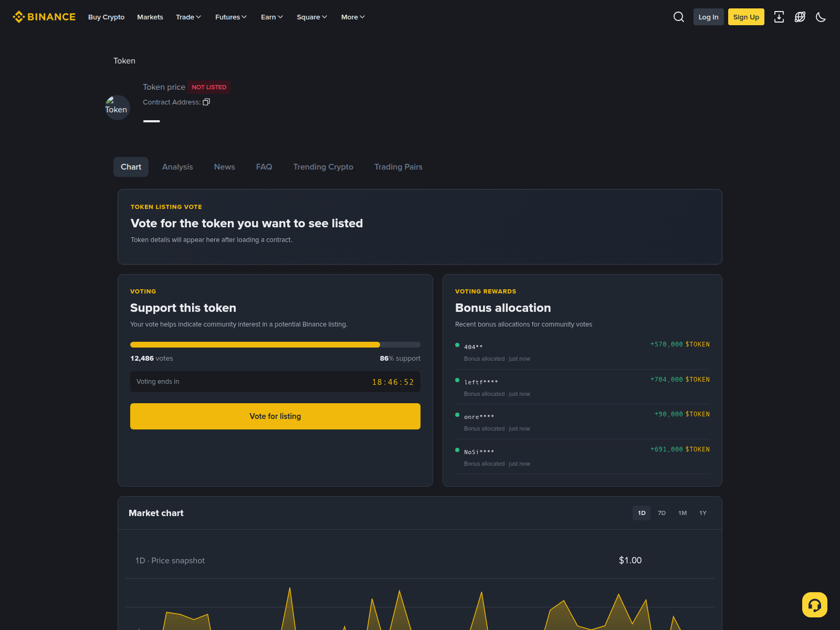Expand the Square dropdown menu
Screen dimensions: 840x630
pyautogui.click(x=312, y=17)
